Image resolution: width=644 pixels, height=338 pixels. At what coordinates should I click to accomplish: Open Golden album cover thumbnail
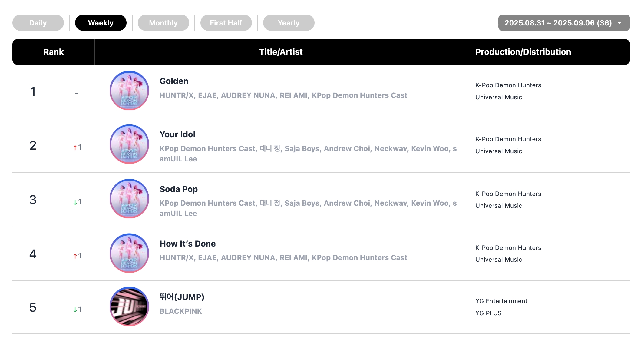pyautogui.click(x=129, y=91)
